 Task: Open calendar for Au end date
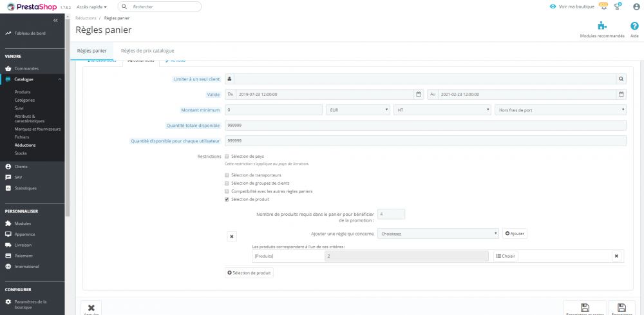tap(621, 95)
